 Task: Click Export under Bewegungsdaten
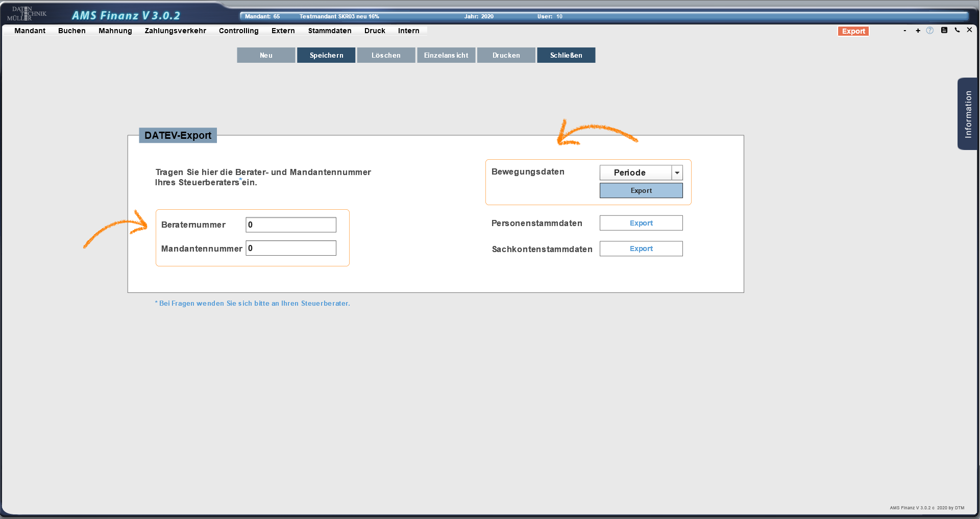click(641, 190)
